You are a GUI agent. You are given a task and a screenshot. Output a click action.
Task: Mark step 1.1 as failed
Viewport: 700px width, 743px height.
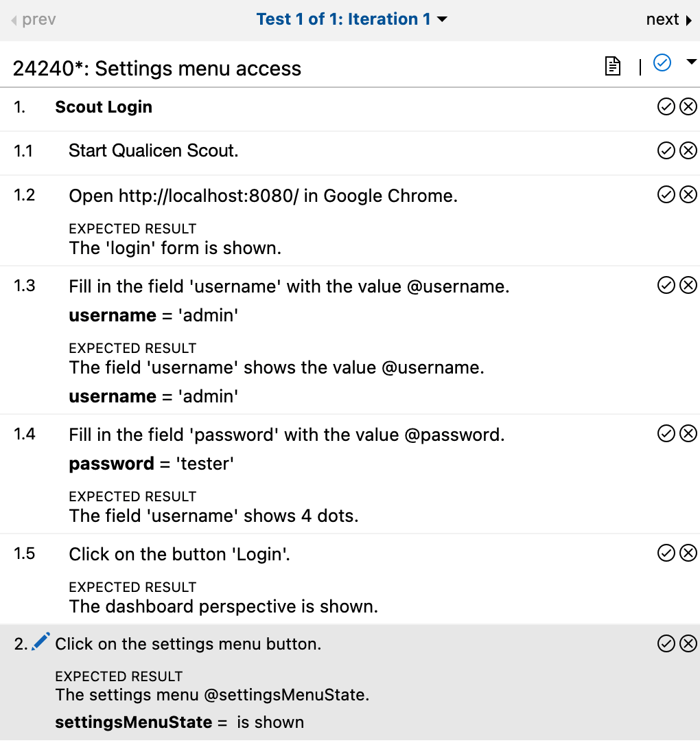pos(688,150)
